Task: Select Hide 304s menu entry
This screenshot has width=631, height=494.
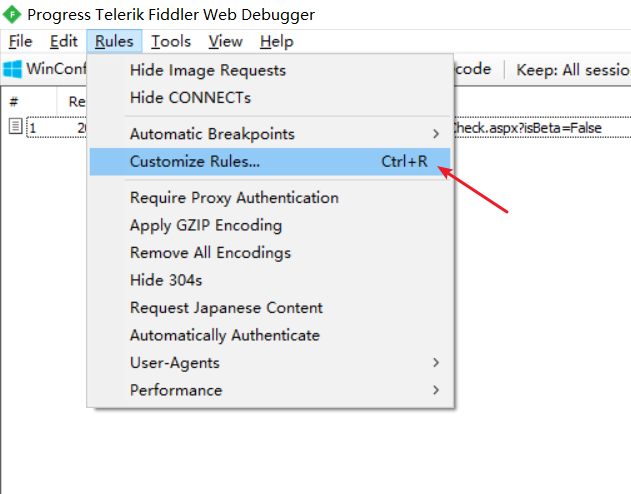Action: (x=166, y=280)
